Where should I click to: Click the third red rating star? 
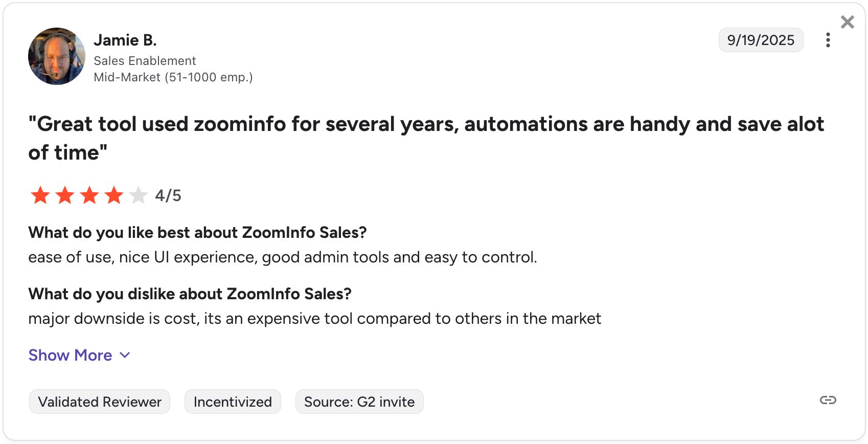pyautogui.click(x=89, y=195)
